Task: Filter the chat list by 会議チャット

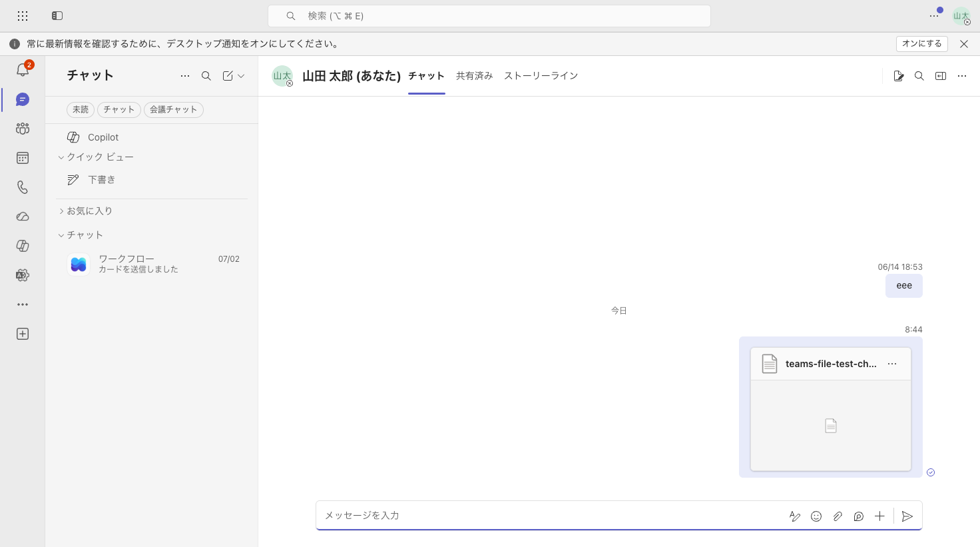Action: pos(174,109)
